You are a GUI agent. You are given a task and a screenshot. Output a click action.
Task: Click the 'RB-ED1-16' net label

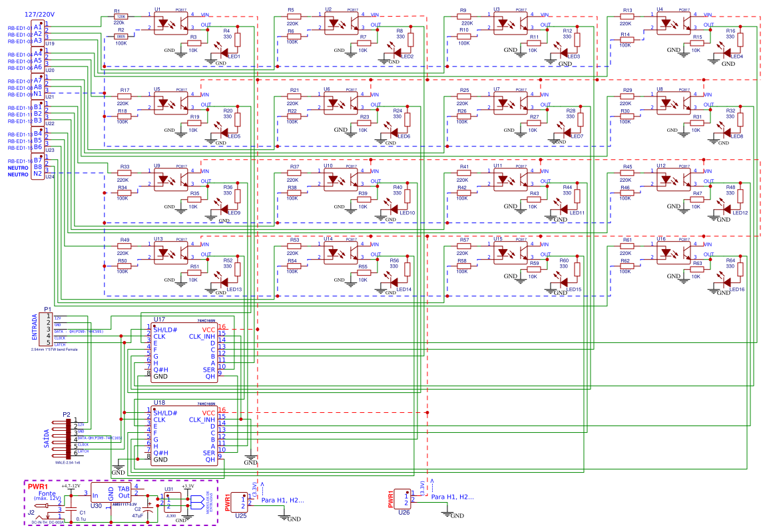[20, 161]
